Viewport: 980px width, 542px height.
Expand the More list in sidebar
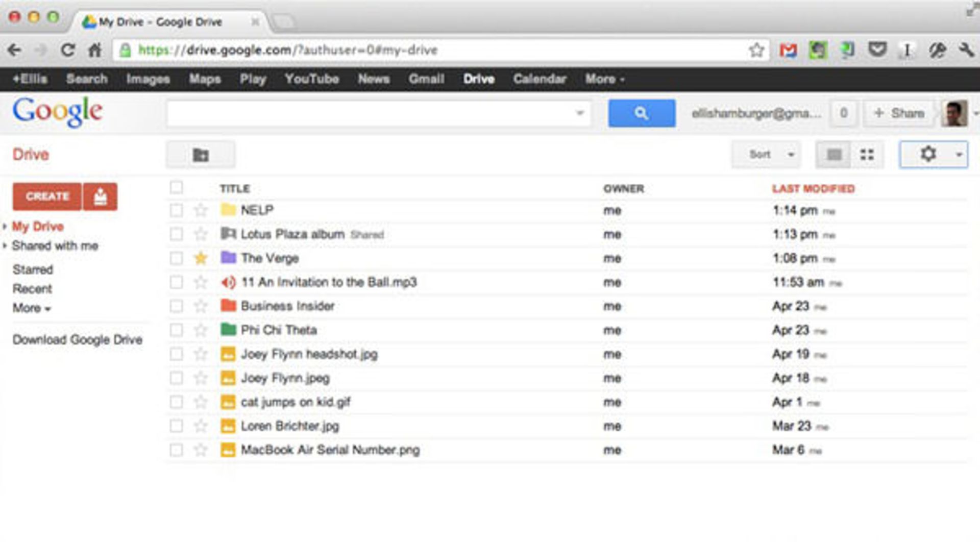tap(32, 308)
